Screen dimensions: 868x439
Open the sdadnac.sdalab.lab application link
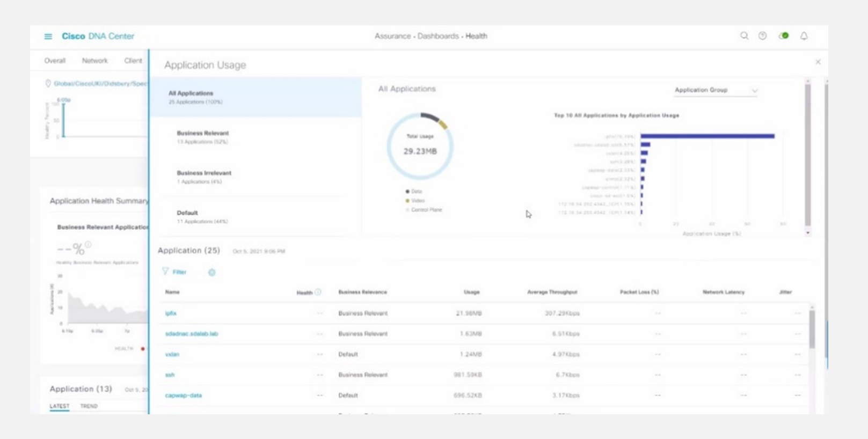(x=191, y=334)
